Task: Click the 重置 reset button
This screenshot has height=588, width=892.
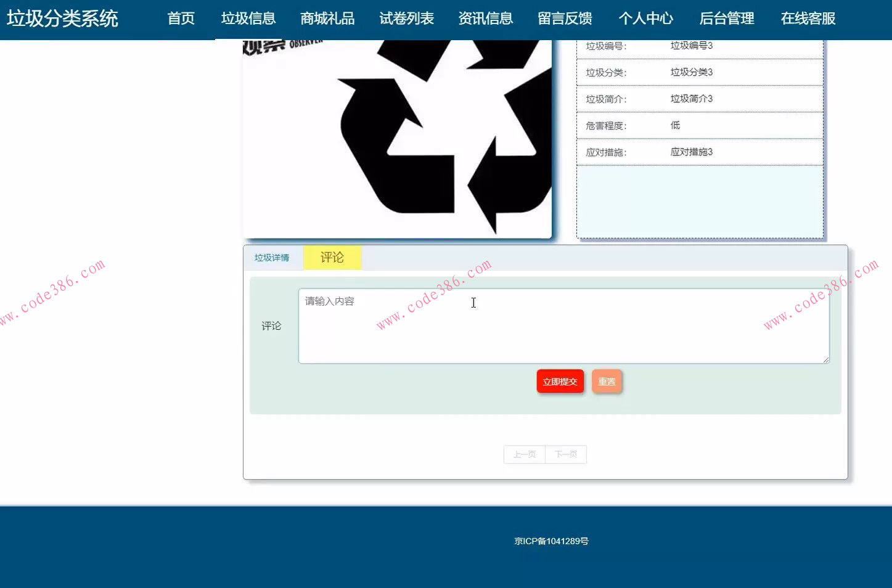Action: (607, 381)
